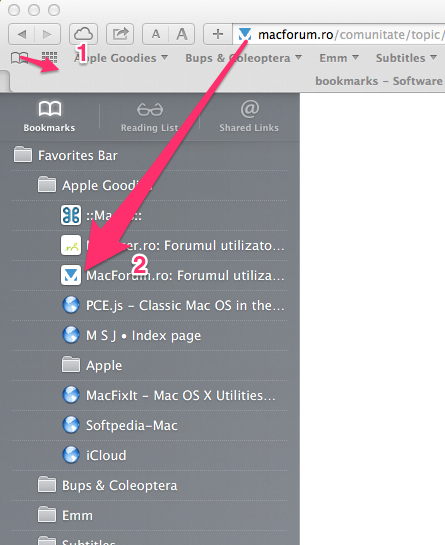The image size is (445, 545).
Task: Increase text size with the large A
Action: coord(181,34)
